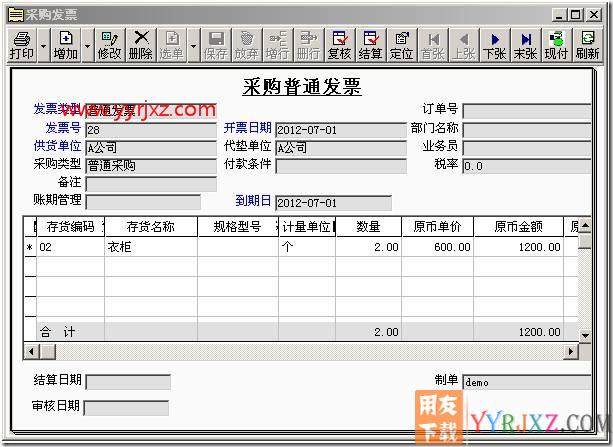613x447 pixels.
Task: Click the 放弃 discard icon
Action: point(247,45)
